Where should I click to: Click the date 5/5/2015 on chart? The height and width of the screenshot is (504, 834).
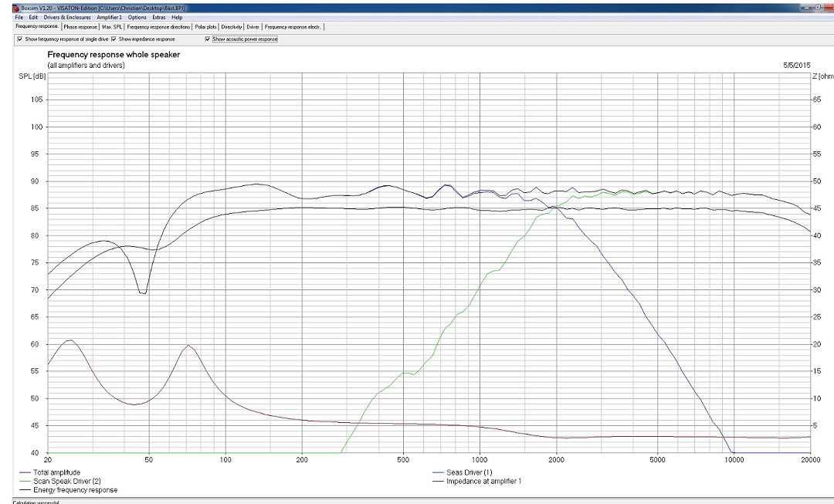coord(797,66)
